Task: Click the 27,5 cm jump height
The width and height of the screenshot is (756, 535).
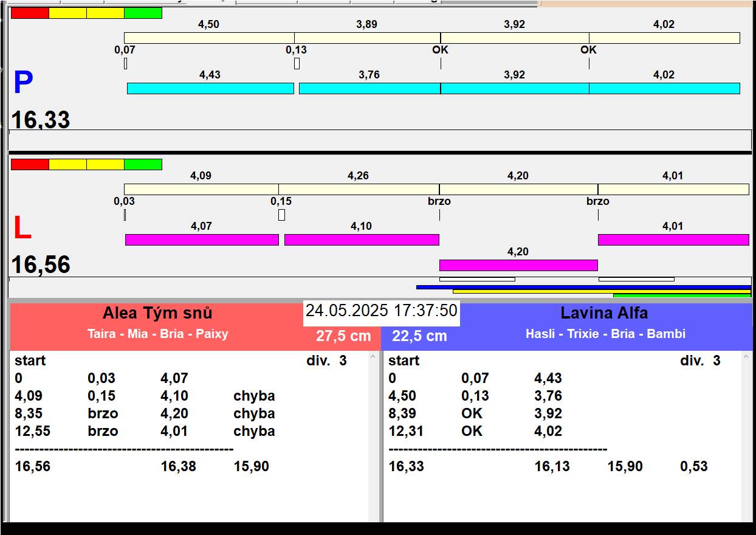Action: (343, 336)
